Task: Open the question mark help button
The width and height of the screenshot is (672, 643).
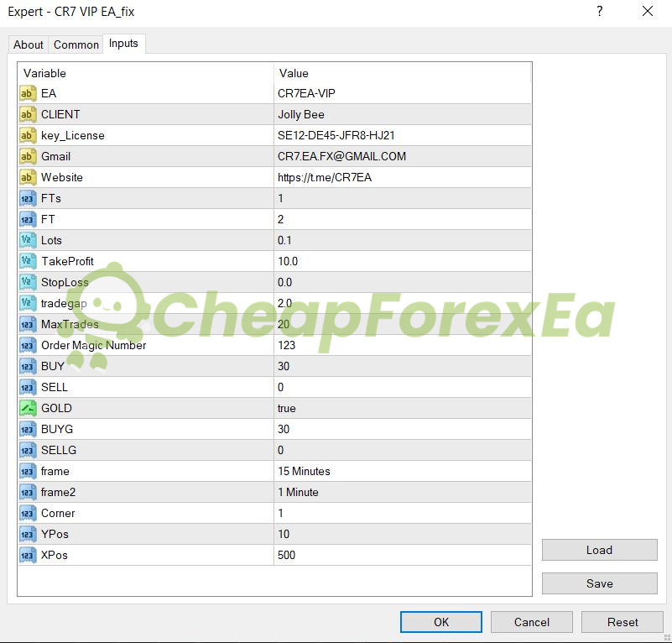Action: click(600, 11)
